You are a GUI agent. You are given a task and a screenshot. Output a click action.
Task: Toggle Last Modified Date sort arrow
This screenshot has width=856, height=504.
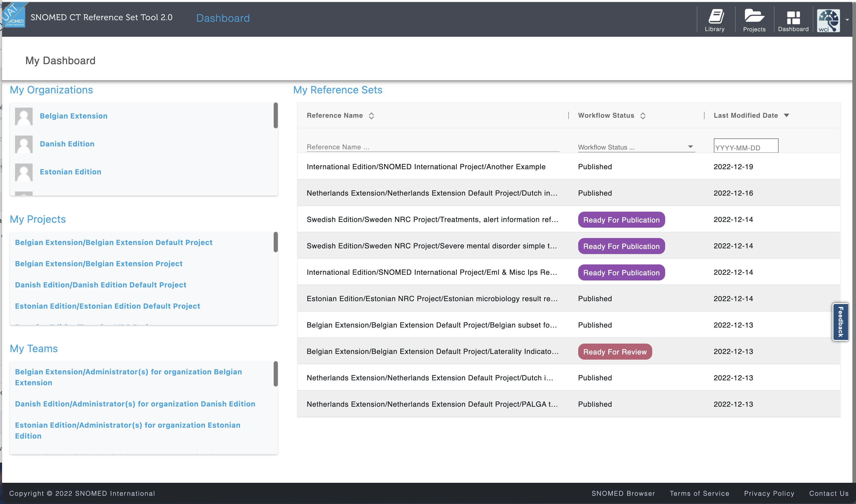click(786, 115)
